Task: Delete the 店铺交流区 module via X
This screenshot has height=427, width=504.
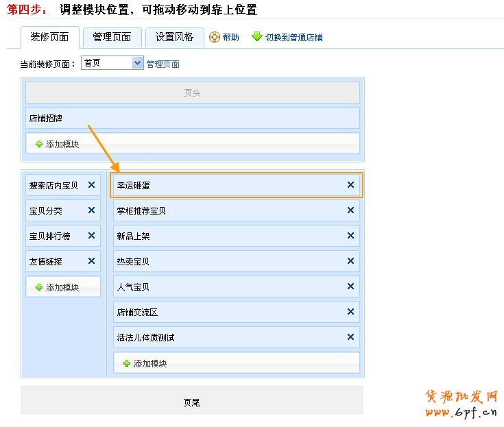Action: coord(350,312)
